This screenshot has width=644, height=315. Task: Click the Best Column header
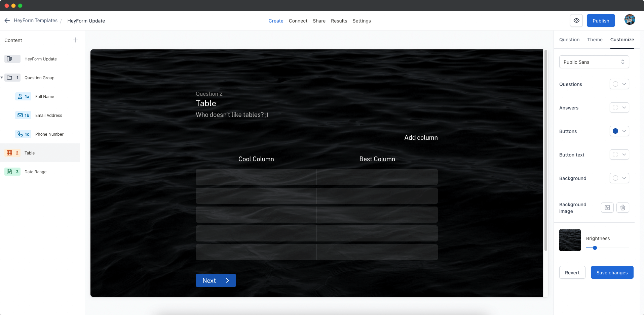coord(377,159)
